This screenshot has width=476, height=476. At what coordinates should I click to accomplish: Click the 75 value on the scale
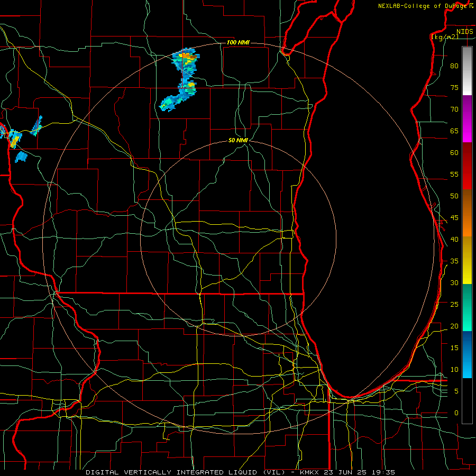pyautogui.click(x=454, y=87)
